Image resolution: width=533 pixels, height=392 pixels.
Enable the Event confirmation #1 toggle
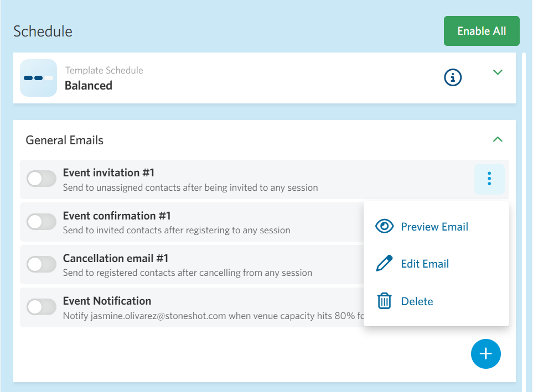(42, 222)
